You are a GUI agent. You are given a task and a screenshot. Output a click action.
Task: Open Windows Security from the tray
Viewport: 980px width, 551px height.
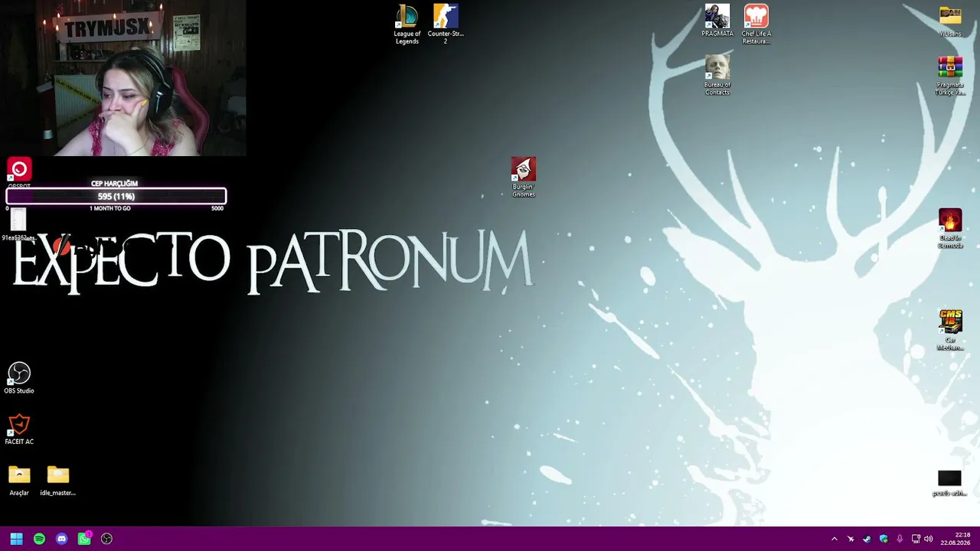[x=884, y=539]
